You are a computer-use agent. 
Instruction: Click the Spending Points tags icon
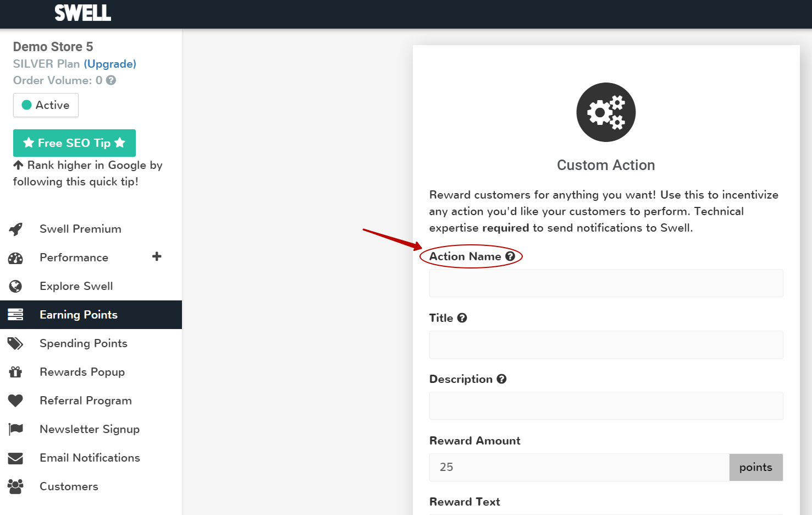[15, 343]
